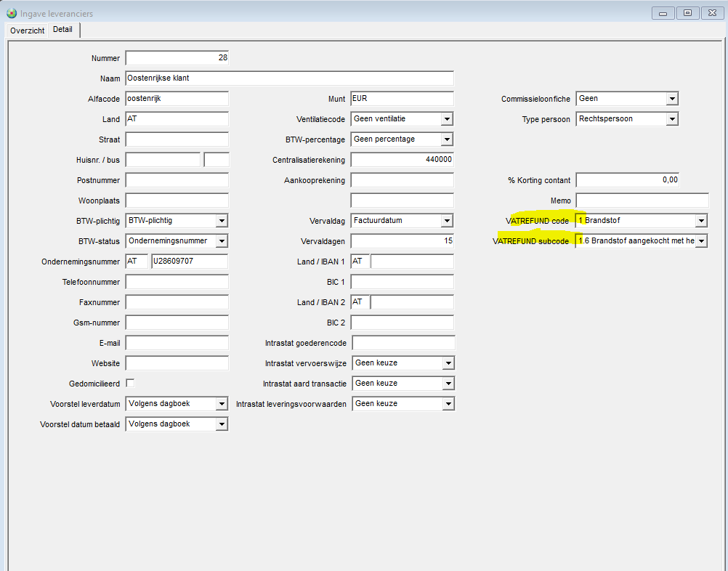Open the Commissieloonfiche dropdown
728x571 pixels.
point(672,98)
